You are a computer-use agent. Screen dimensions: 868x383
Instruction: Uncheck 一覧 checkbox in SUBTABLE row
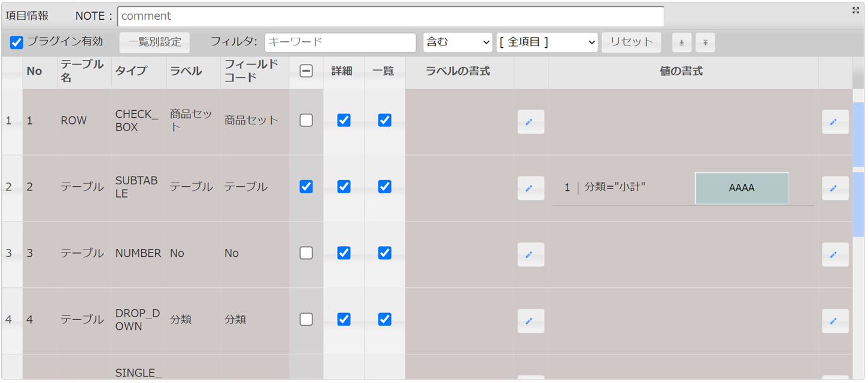pos(385,187)
